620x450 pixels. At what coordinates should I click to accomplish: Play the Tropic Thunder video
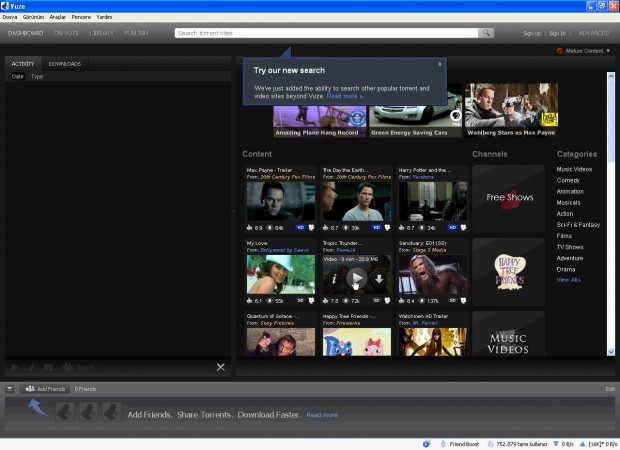coord(357,277)
